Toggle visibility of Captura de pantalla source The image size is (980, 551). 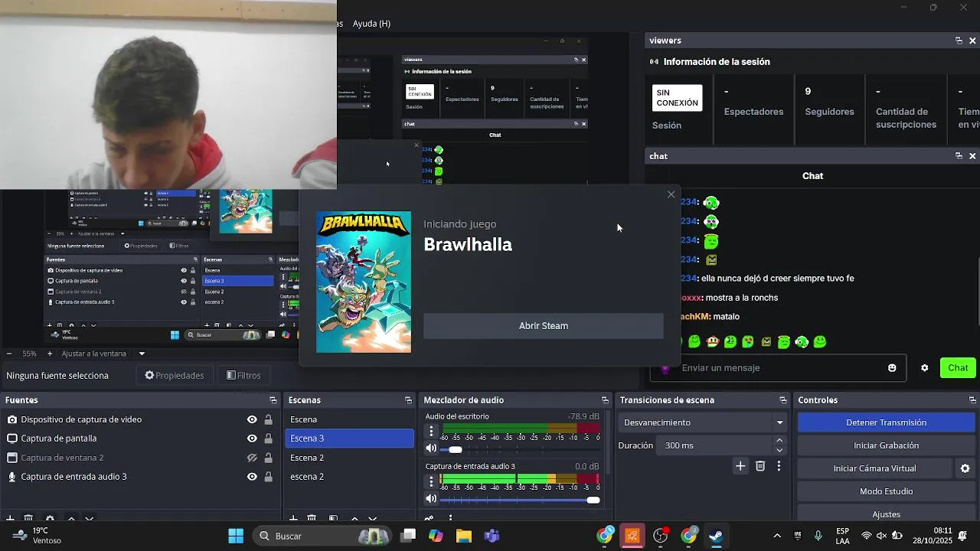pyautogui.click(x=252, y=439)
